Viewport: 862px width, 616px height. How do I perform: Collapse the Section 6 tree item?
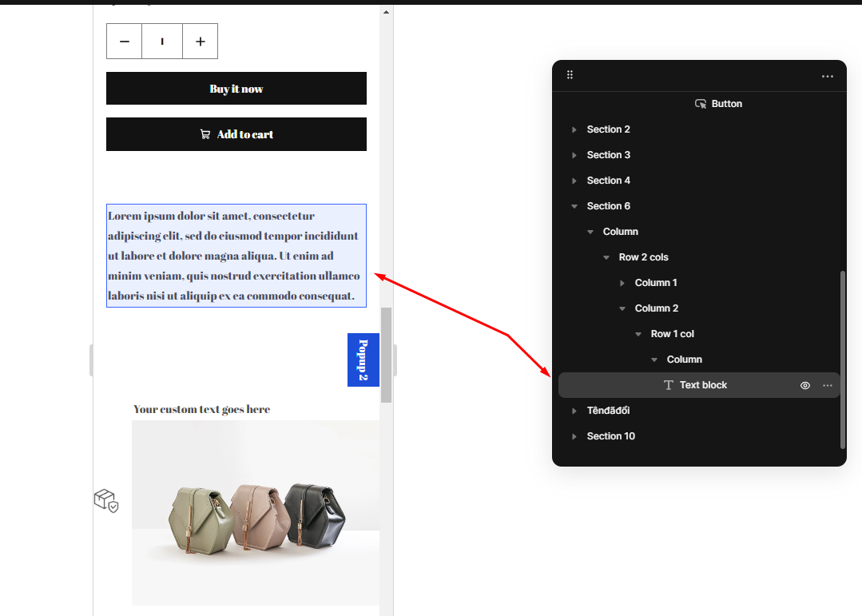click(x=574, y=205)
